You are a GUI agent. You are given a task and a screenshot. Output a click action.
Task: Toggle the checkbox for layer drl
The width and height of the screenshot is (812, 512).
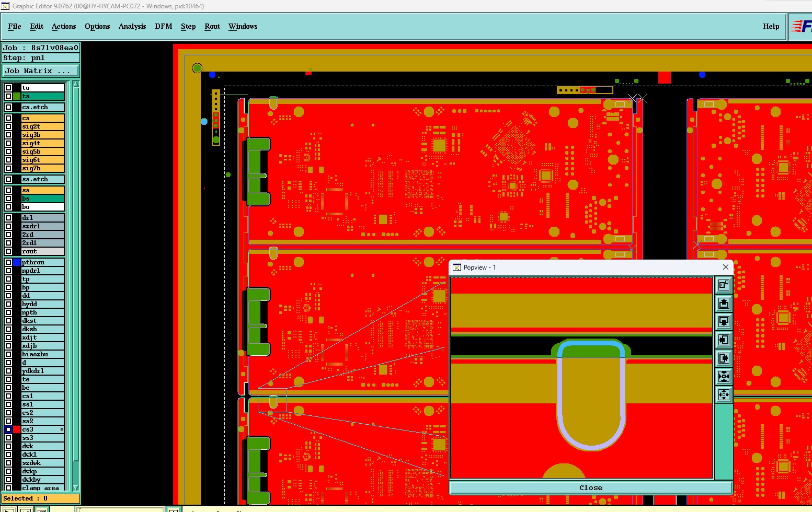tap(8, 218)
